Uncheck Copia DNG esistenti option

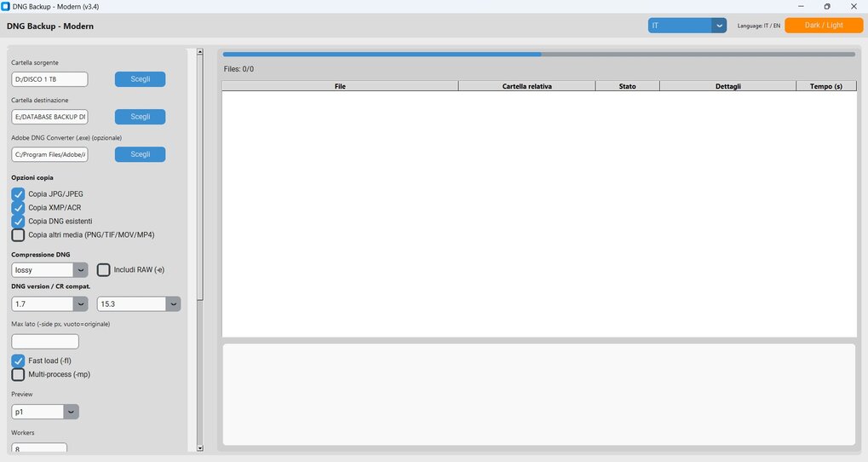point(18,221)
